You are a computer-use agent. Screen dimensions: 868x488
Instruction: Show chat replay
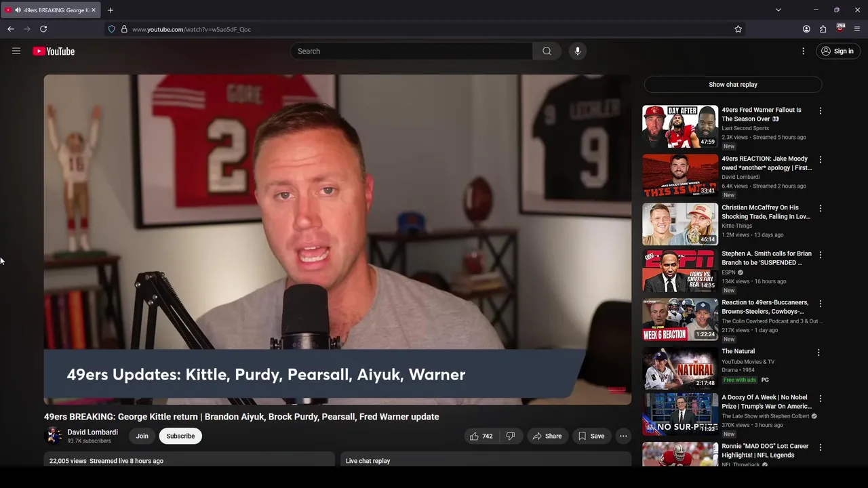point(733,85)
